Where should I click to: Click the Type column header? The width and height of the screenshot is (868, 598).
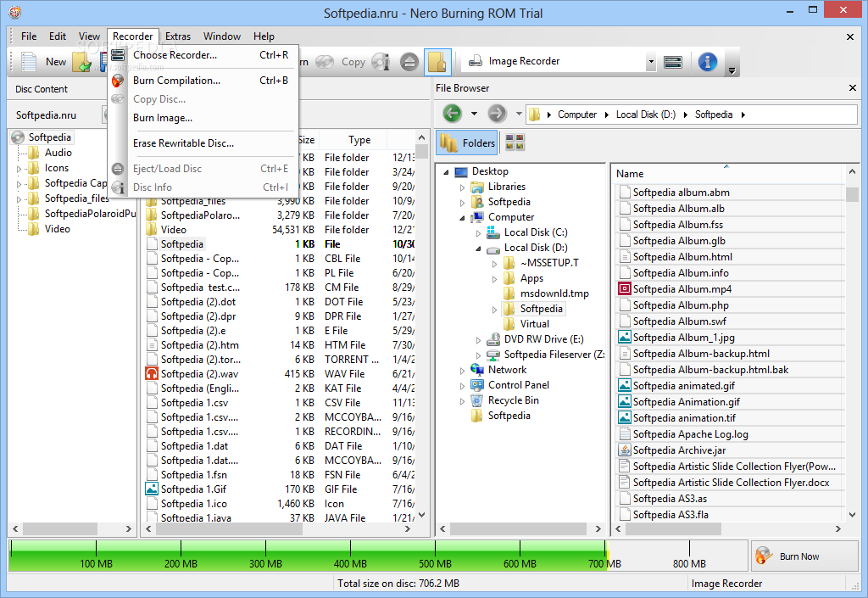click(359, 140)
